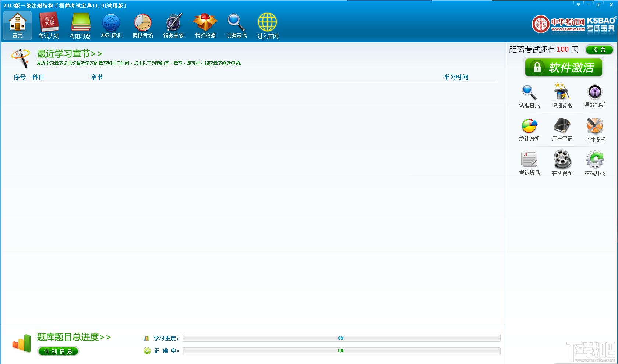Click 在线升级 online upgrade gear icon
The image size is (618, 364).
[x=594, y=160]
